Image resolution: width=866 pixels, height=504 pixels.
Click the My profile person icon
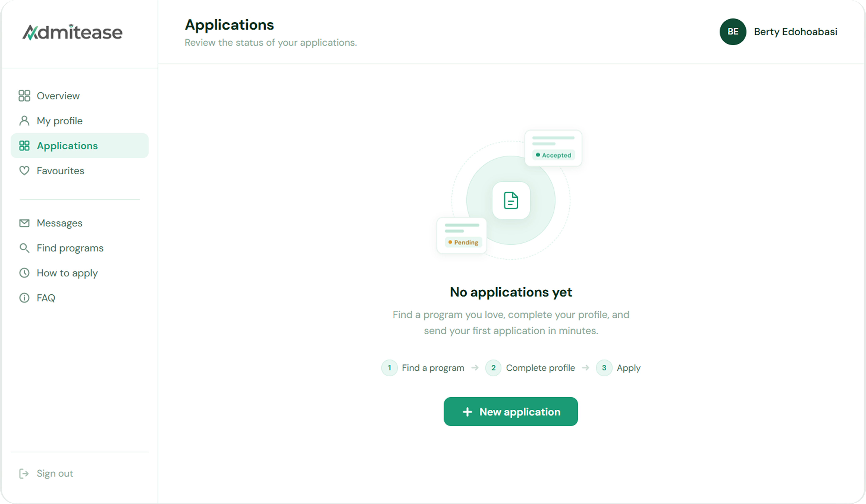pyautogui.click(x=24, y=121)
